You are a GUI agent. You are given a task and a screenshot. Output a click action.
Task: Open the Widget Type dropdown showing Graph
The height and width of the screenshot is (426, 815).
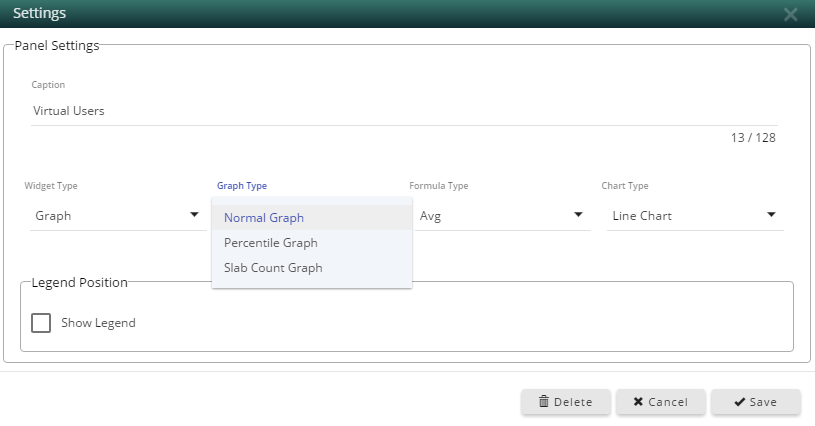coord(118,216)
